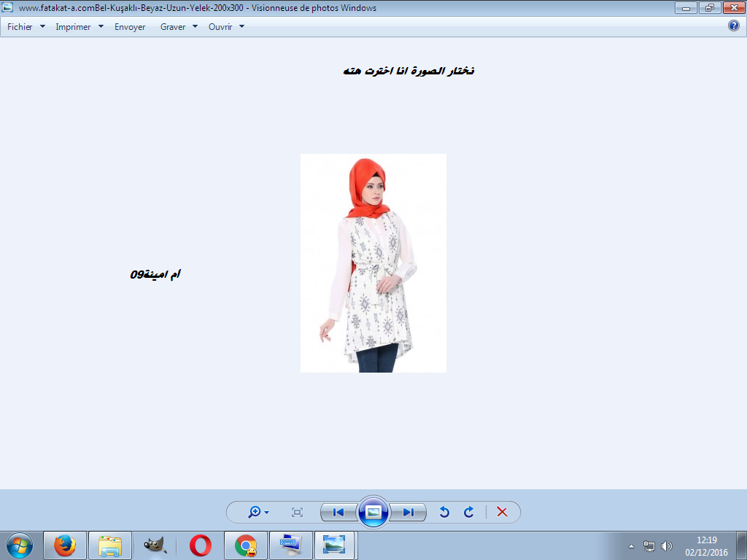Start the slideshow with center button
This screenshot has height=560, width=747.
373,513
